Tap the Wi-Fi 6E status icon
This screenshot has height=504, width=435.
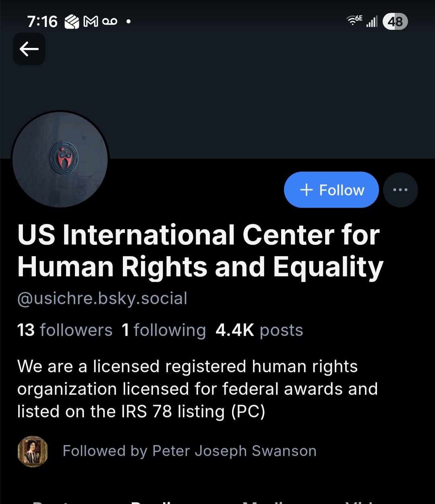click(354, 20)
